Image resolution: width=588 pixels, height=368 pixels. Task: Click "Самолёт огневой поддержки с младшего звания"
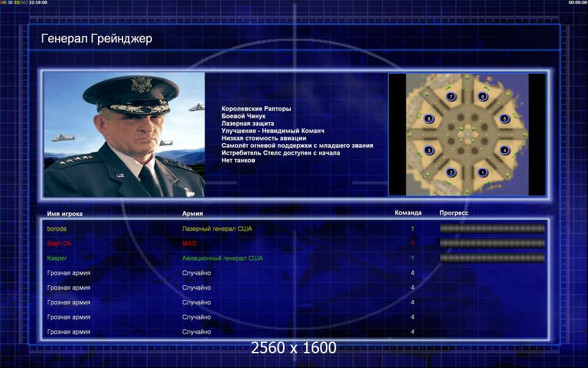[298, 146]
